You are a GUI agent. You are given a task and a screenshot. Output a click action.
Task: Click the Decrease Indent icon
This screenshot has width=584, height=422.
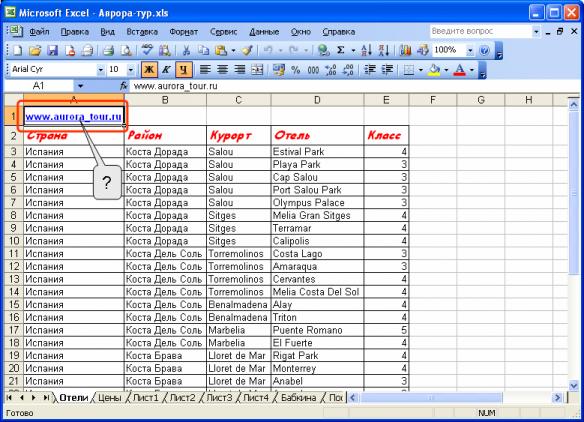tap(370, 70)
